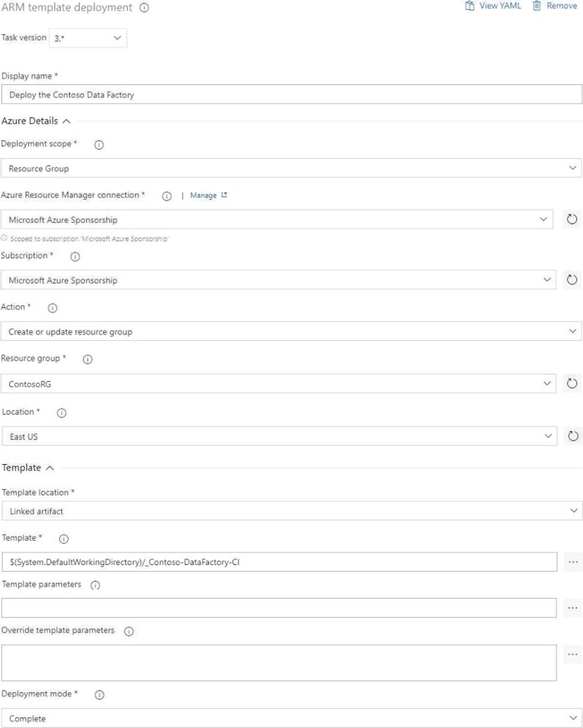Browse for Template parameters file via ellipsis
This screenshot has width=583, height=728.
(572, 608)
